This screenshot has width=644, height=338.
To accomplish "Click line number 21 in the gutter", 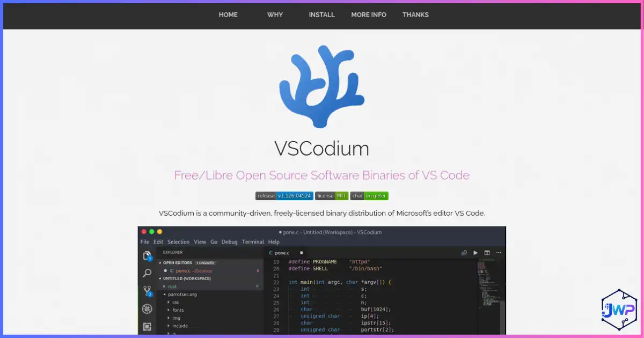I will (276, 275).
